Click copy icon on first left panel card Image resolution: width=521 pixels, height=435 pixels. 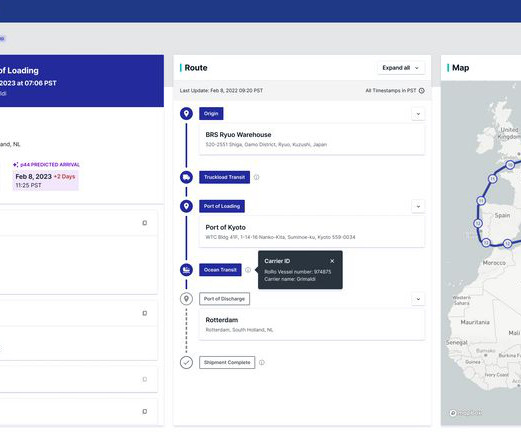click(145, 223)
